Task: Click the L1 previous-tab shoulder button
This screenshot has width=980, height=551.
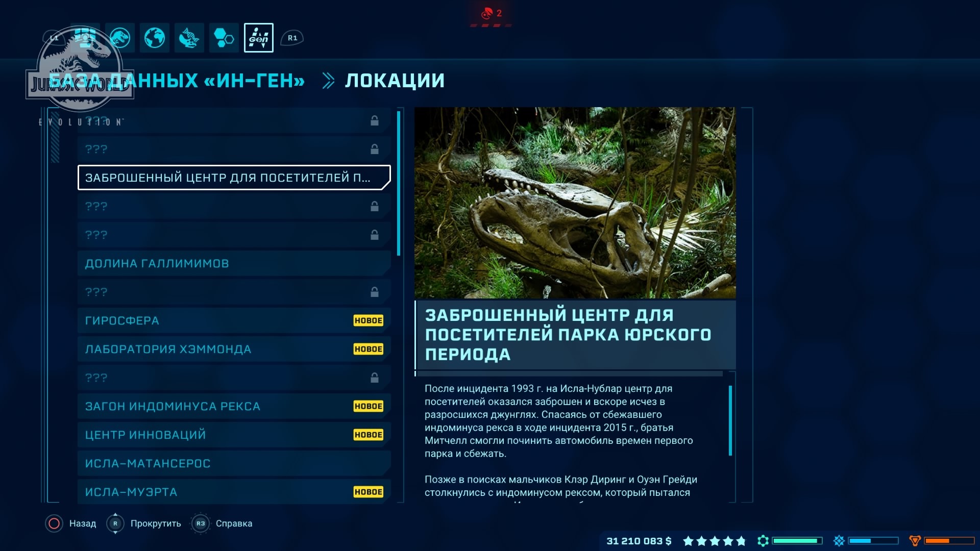Action: 54,38
